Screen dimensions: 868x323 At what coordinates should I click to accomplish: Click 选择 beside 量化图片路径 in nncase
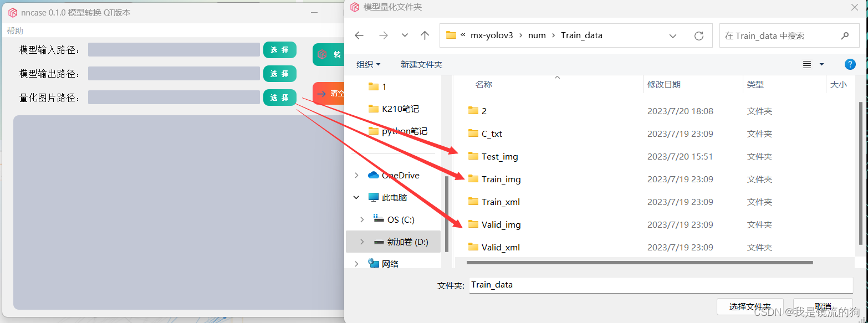(279, 98)
